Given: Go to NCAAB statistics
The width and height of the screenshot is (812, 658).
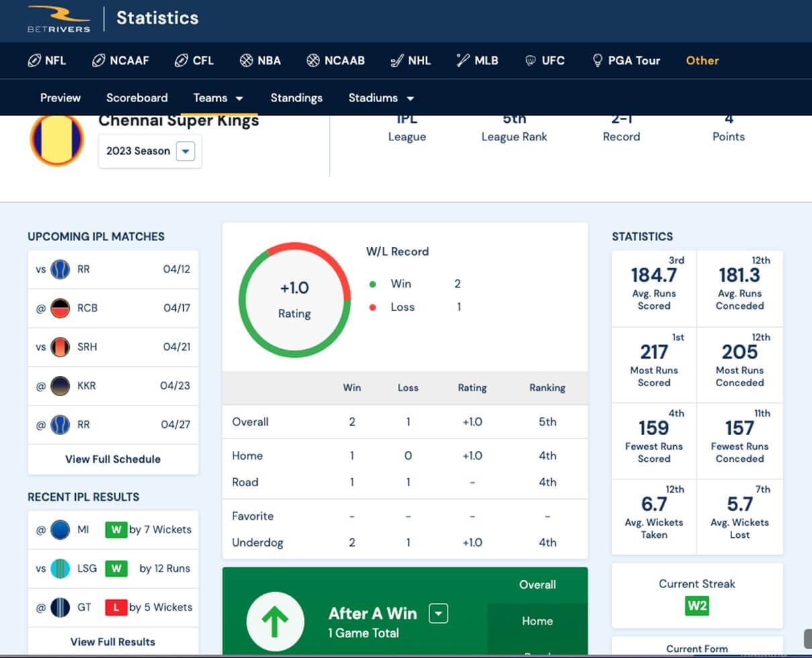Looking at the screenshot, I should pyautogui.click(x=336, y=60).
